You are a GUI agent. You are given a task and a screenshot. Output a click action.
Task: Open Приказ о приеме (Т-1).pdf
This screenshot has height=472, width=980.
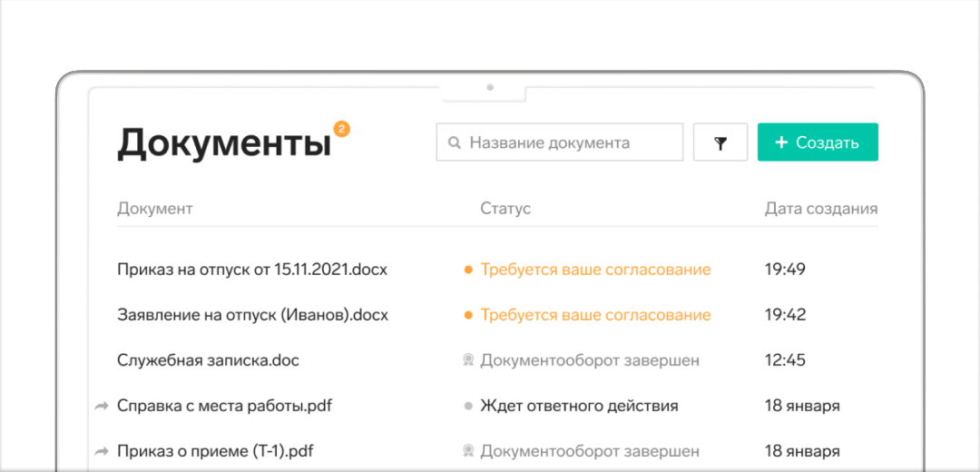coord(216,451)
